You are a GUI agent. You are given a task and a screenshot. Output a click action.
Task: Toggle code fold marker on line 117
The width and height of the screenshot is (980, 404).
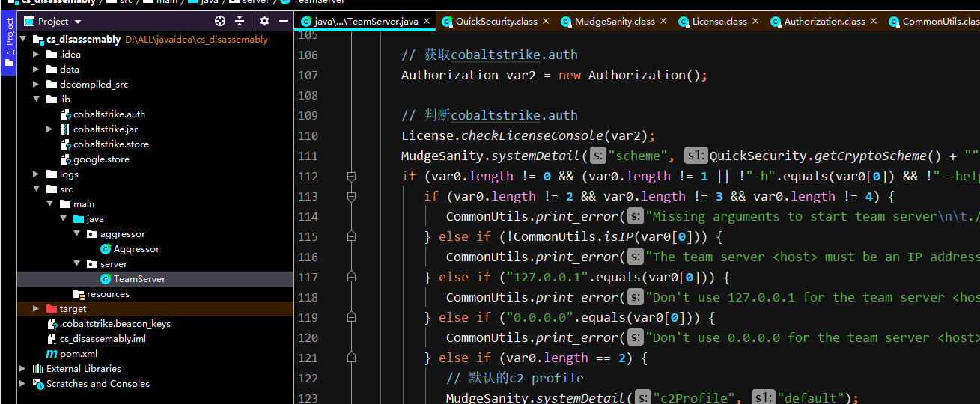350,278
